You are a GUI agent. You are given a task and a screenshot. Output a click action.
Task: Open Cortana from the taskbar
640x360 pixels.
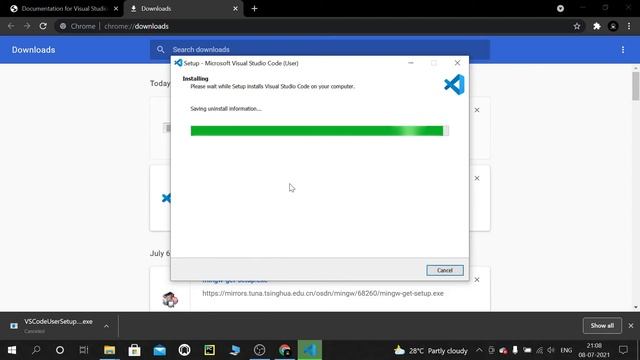[x=60, y=350]
